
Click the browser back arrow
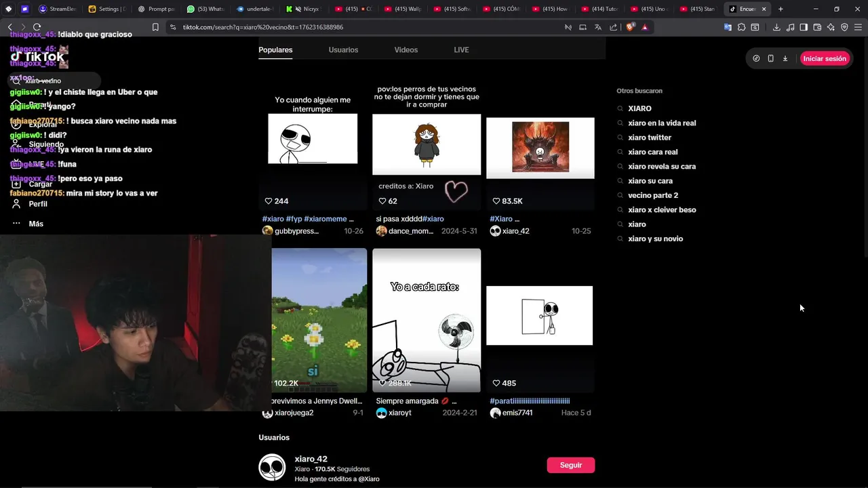[x=10, y=27]
